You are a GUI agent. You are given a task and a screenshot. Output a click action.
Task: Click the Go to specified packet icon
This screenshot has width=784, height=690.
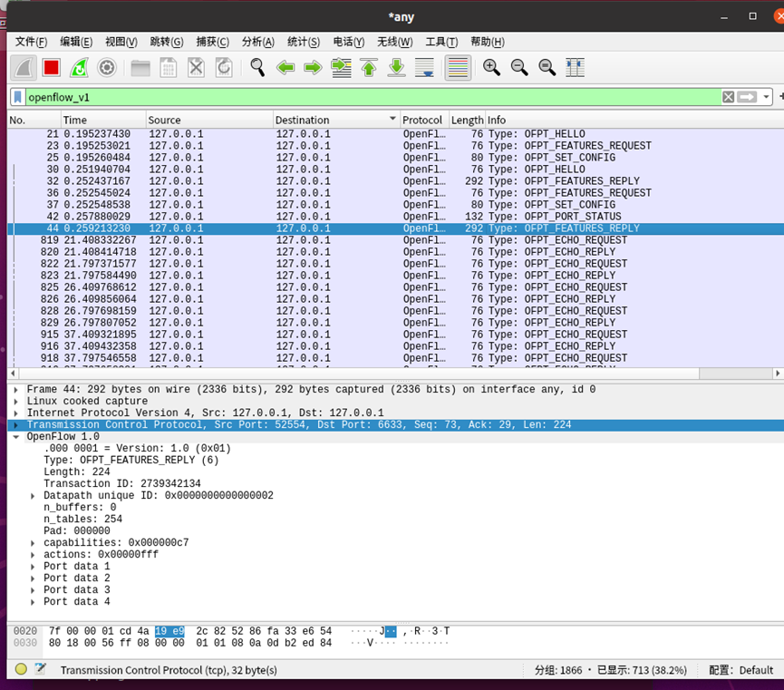tap(341, 67)
